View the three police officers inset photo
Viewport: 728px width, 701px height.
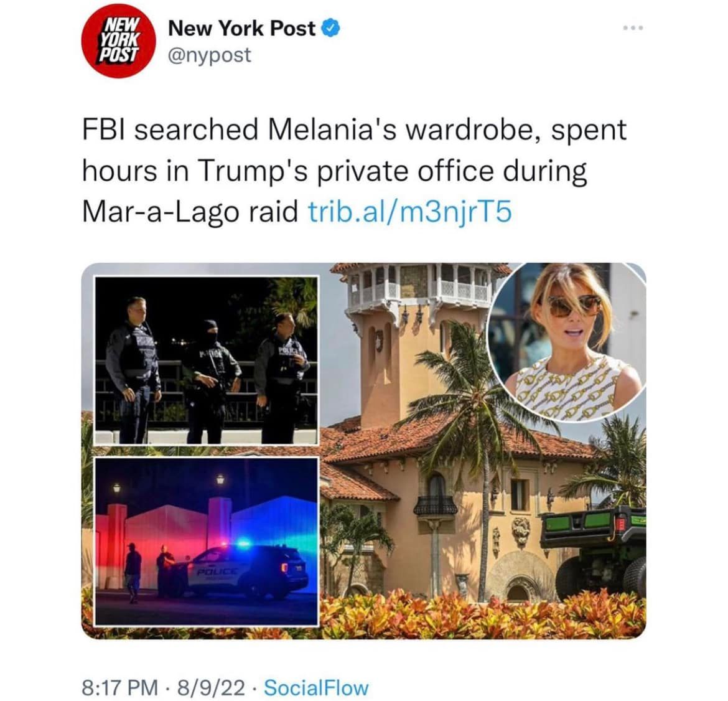click(x=206, y=360)
